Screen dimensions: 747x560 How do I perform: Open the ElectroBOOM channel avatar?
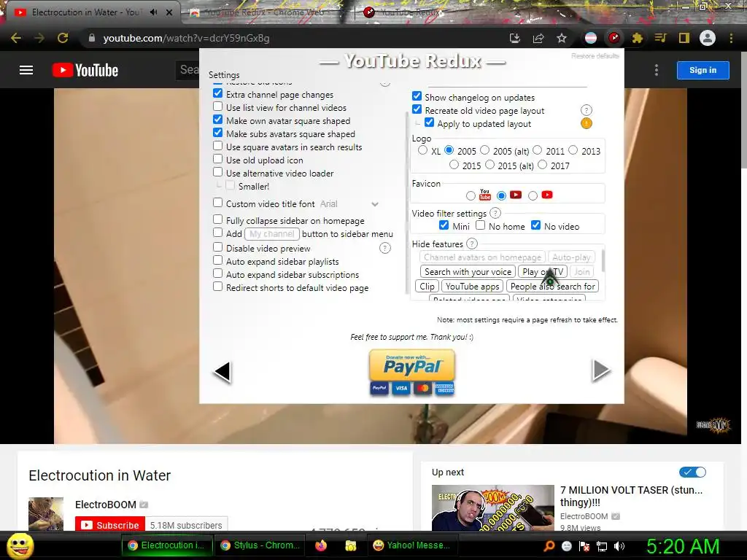[x=46, y=514]
